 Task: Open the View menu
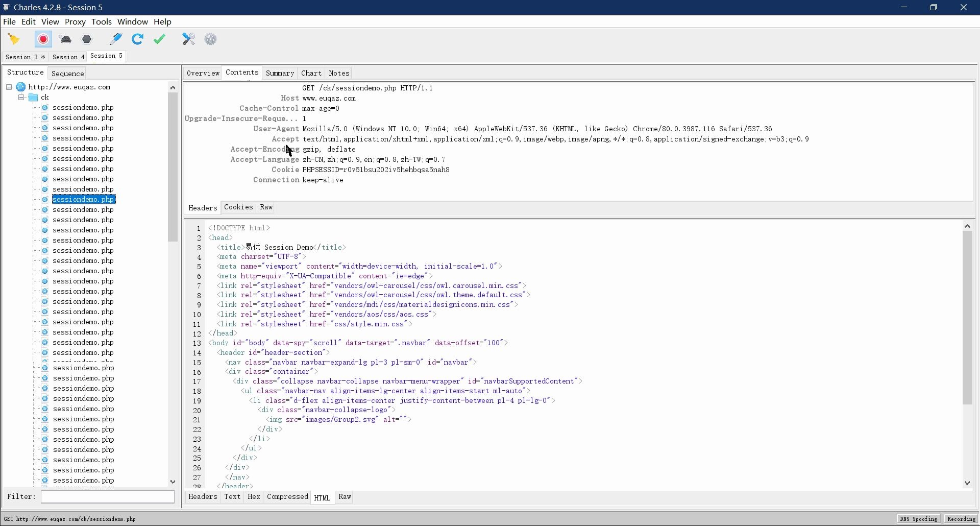(x=50, y=21)
